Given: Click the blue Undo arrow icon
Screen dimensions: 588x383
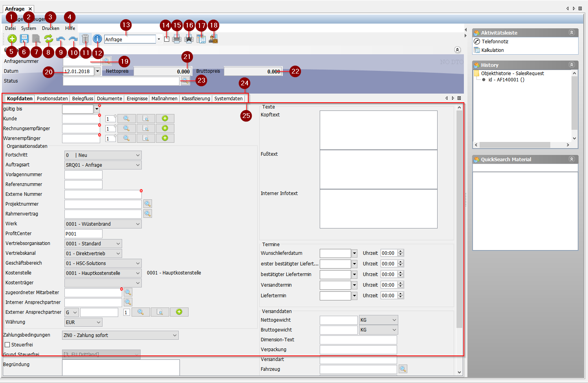Looking at the screenshot, I should click(x=61, y=39).
